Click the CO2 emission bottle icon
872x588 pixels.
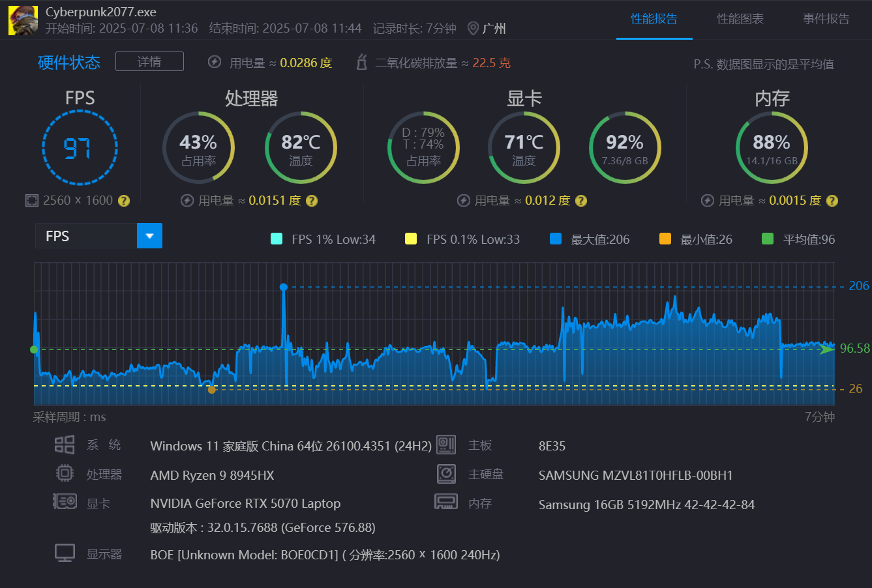coord(361,63)
